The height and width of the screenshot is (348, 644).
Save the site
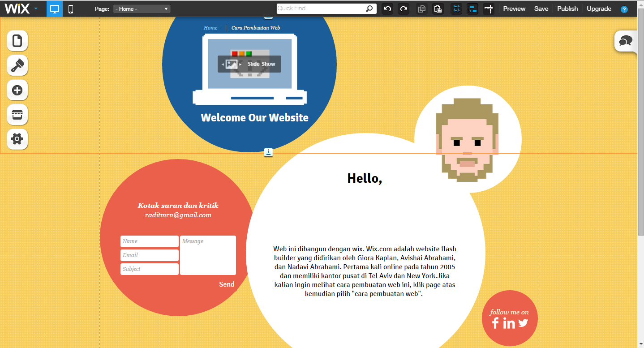[541, 9]
